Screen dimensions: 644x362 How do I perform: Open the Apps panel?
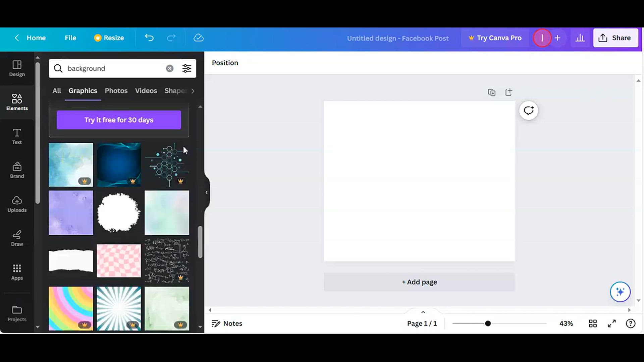pos(17,272)
